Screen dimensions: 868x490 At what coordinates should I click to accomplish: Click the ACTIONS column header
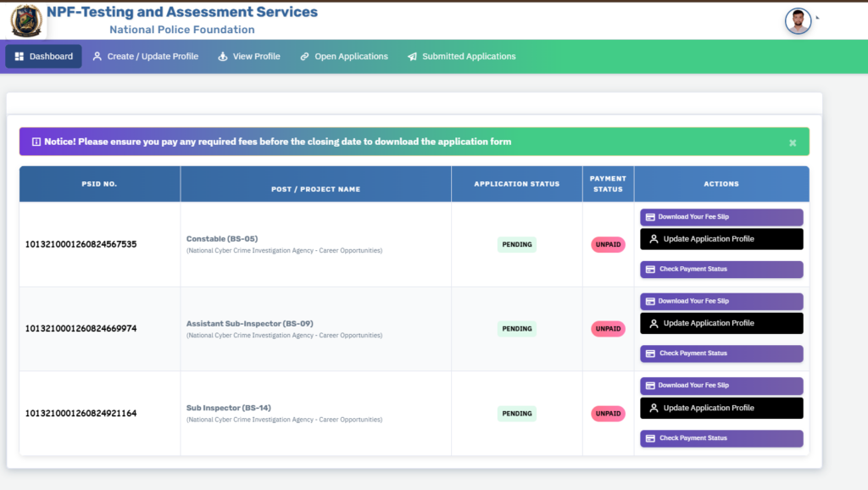click(x=721, y=184)
